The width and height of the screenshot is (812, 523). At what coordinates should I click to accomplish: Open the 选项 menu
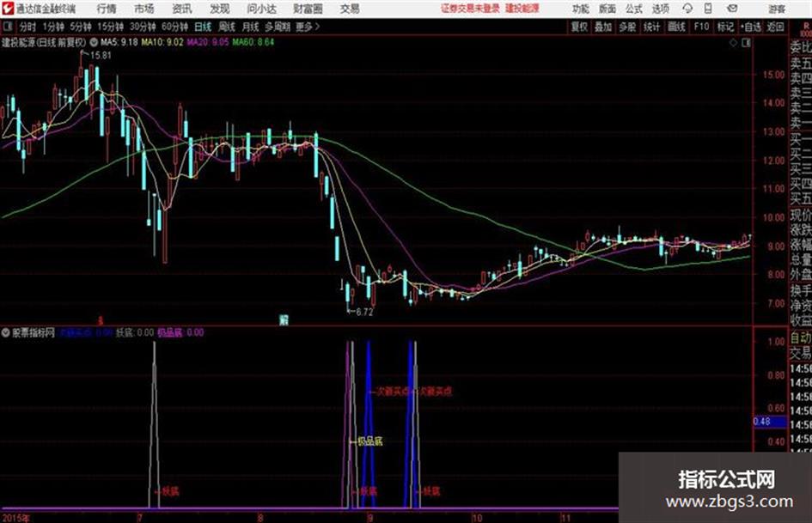pos(660,9)
